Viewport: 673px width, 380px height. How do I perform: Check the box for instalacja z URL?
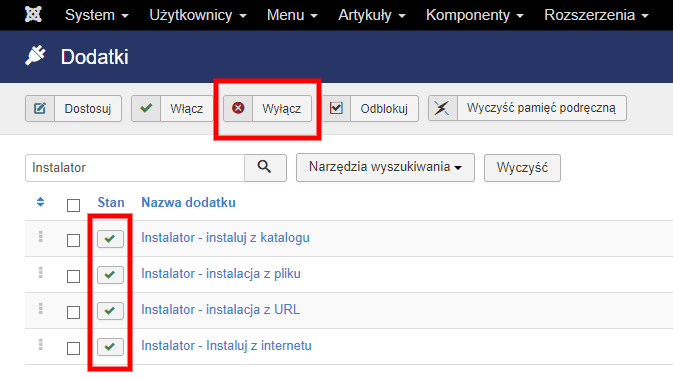[x=73, y=313]
